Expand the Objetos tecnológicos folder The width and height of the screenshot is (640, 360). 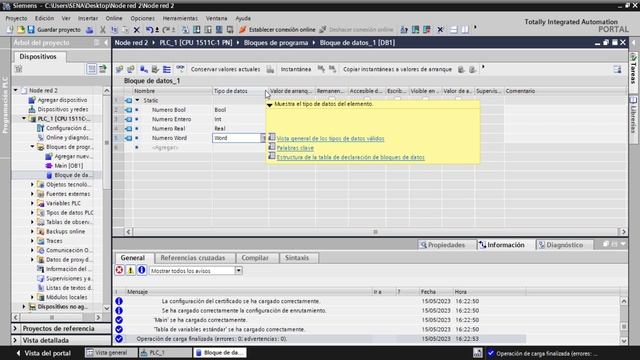[x=32, y=184]
